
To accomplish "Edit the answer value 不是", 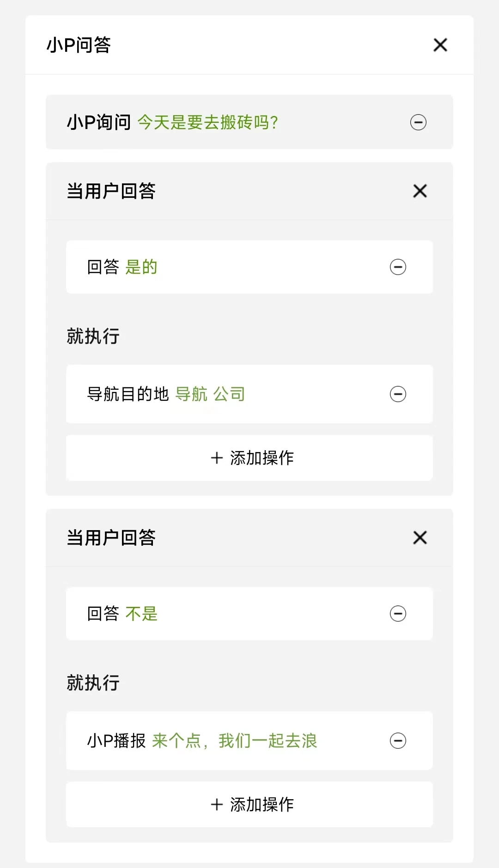I will tap(141, 614).
